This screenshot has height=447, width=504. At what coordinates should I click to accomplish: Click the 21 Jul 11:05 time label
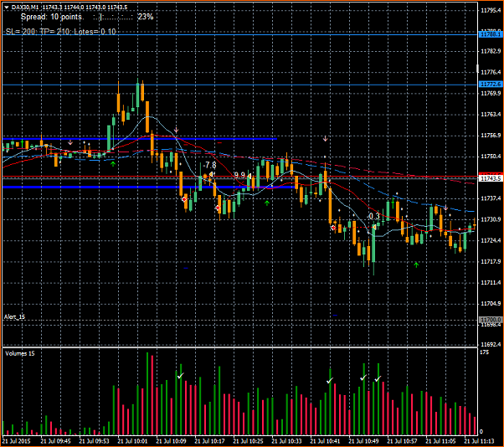[x=440, y=441]
